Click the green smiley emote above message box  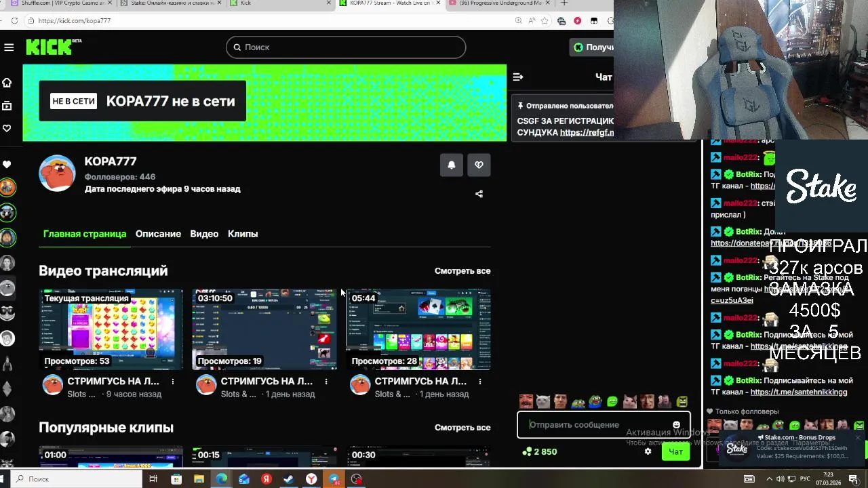[x=613, y=401]
